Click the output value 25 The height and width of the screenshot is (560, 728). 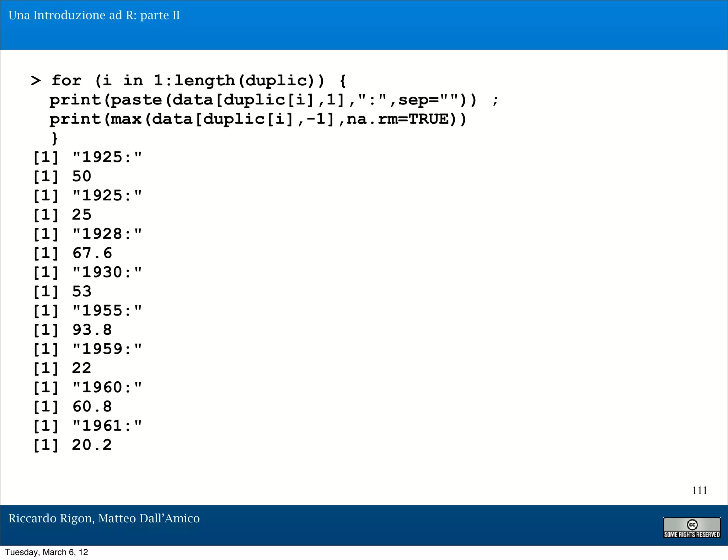pyautogui.click(x=82, y=215)
